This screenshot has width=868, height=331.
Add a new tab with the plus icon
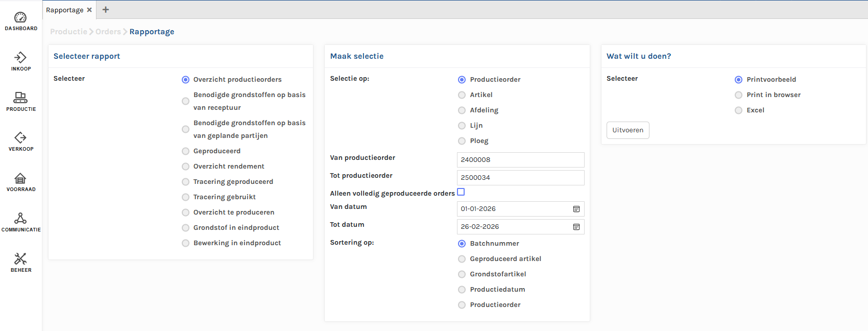coord(106,10)
